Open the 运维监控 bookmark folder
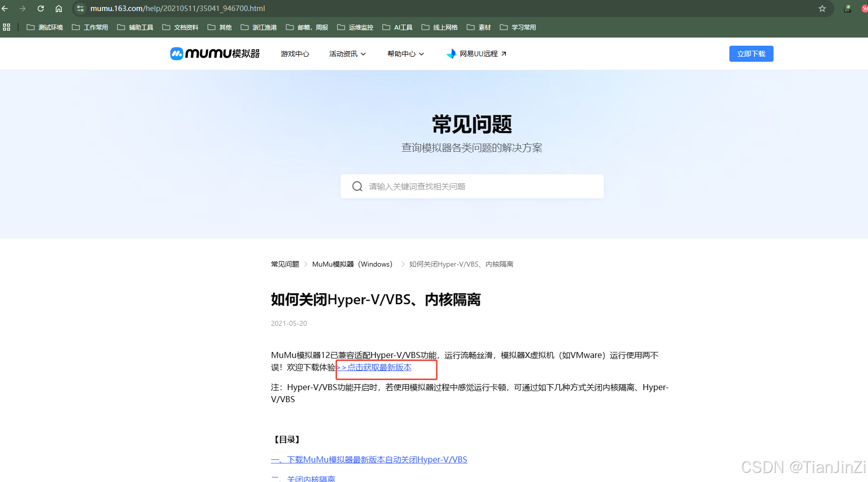This screenshot has width=868, height=482. (x=355, y=27)
